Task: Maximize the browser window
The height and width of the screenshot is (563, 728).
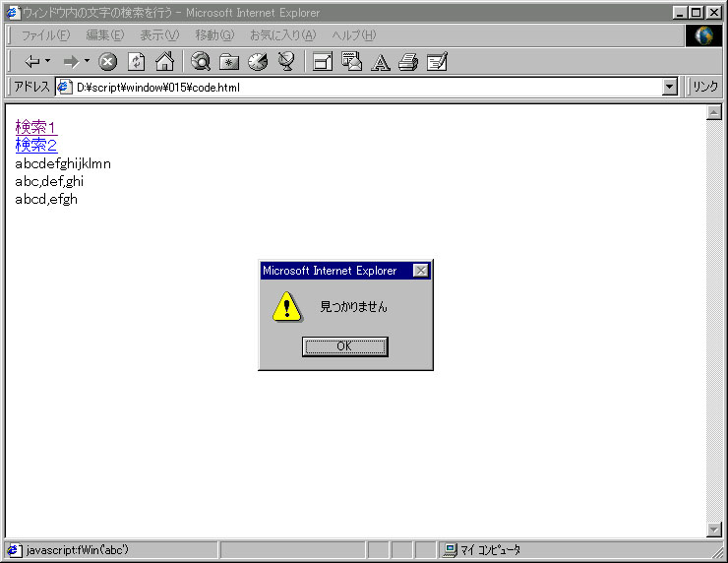Action: point(697,13)
